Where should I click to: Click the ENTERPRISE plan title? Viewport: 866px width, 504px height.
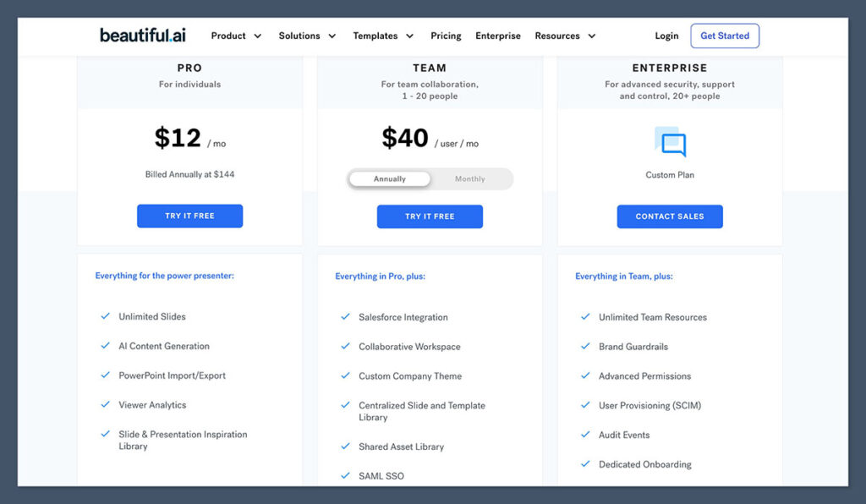tap(670, 68)
